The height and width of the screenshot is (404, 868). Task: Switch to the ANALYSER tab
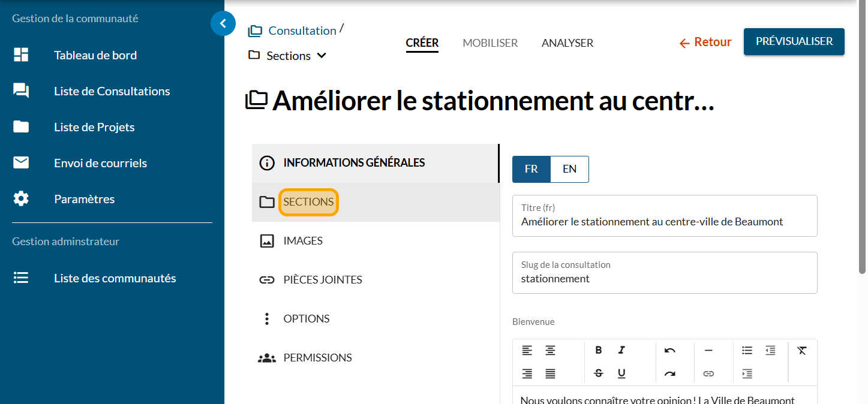point(567,43)
